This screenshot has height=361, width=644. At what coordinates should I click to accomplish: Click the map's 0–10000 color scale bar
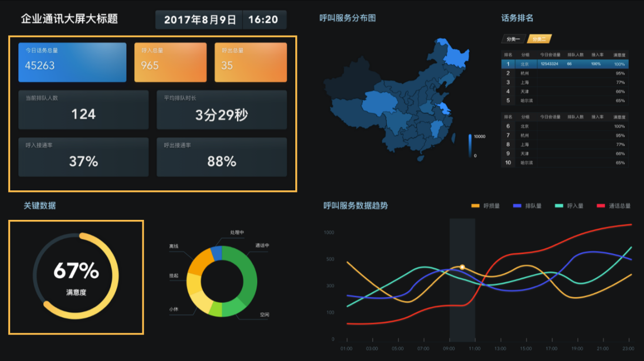tap(470, 146)
